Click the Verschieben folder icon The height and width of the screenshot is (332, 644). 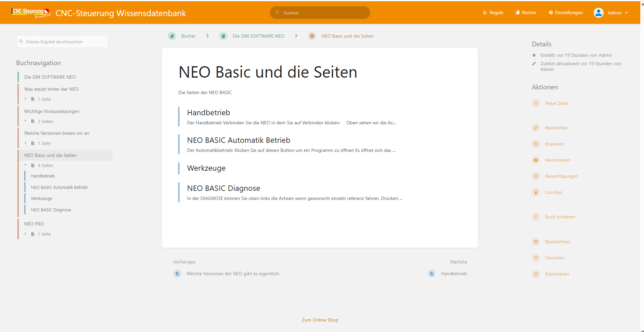tap(536, 160)
